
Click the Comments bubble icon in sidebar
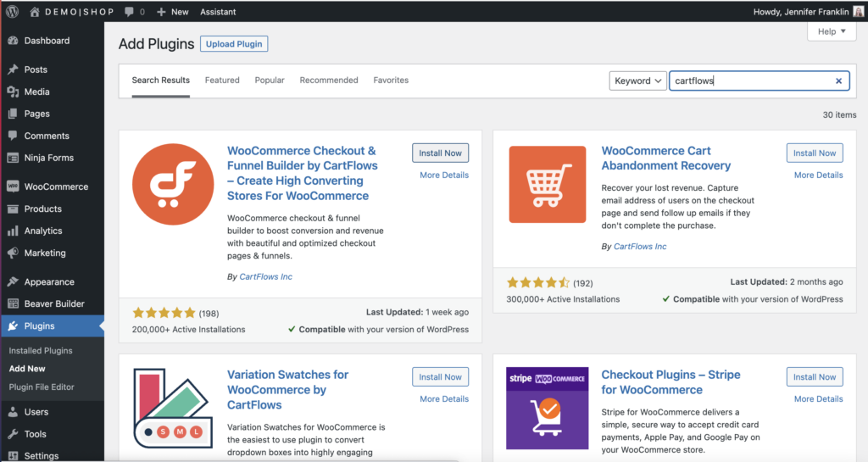click(13, 136)
